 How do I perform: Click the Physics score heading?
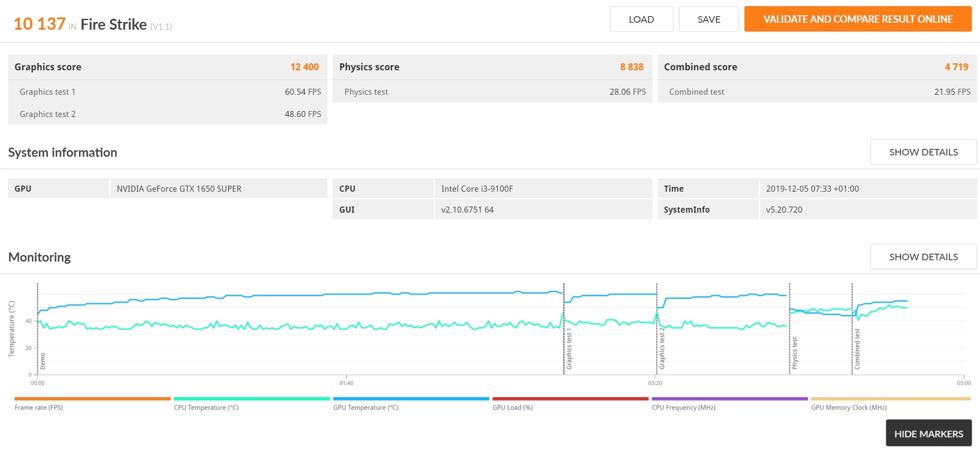click(x=369, y=67)
